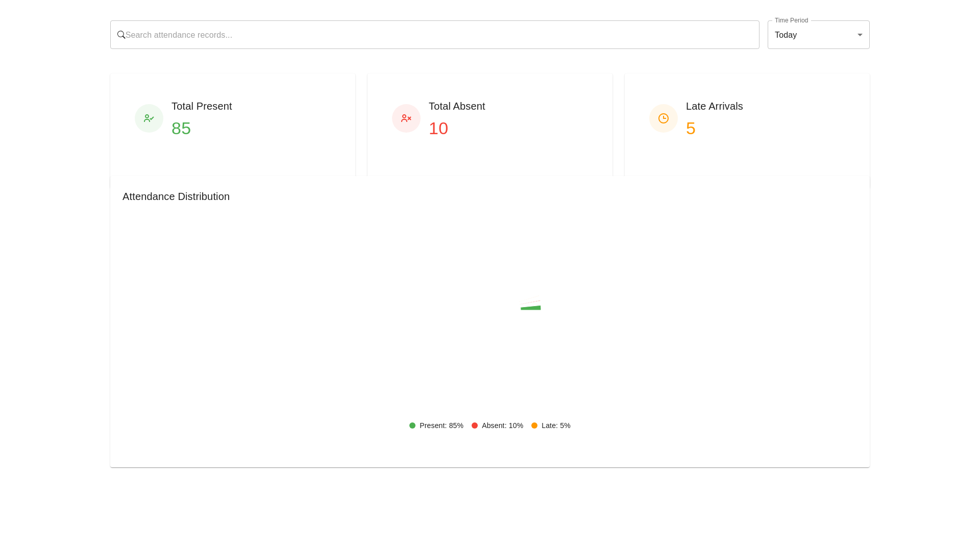
Task: Toggle the Late: 5% legend entry
Action: point(550,425)
